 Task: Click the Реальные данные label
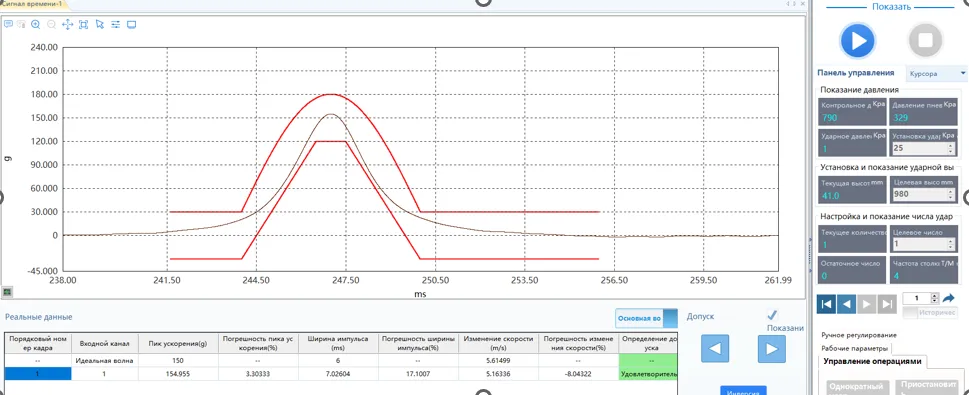(x=38, y=316)
